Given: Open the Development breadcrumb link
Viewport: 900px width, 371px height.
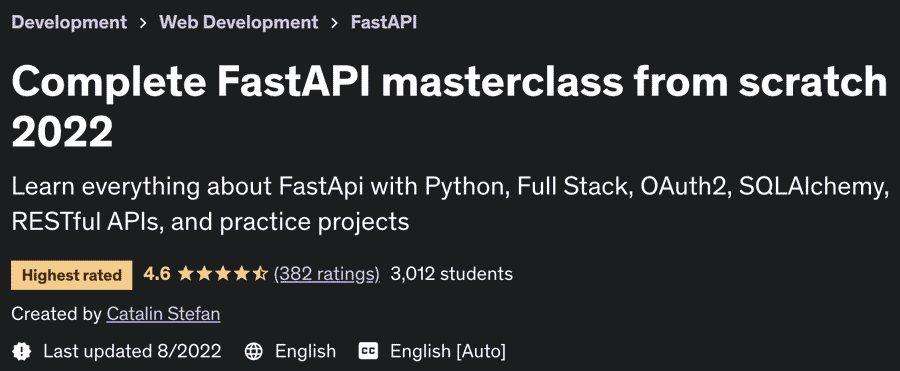Looking at the screenshot, I should (x=69, y=22).
